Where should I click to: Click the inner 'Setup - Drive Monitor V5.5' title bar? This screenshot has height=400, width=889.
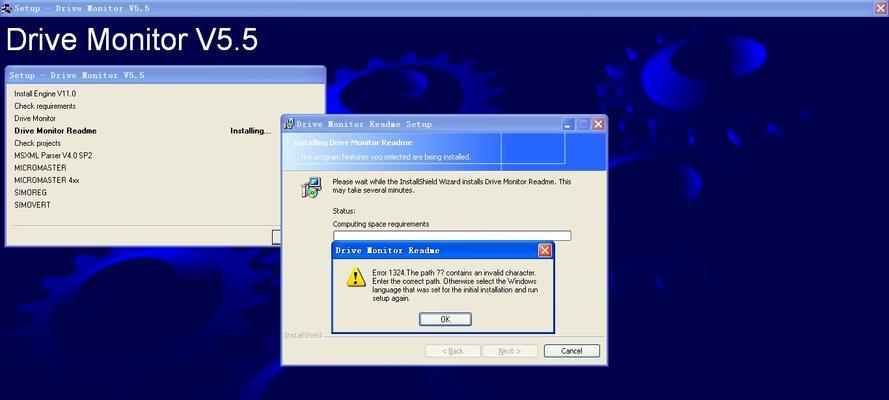166,75
